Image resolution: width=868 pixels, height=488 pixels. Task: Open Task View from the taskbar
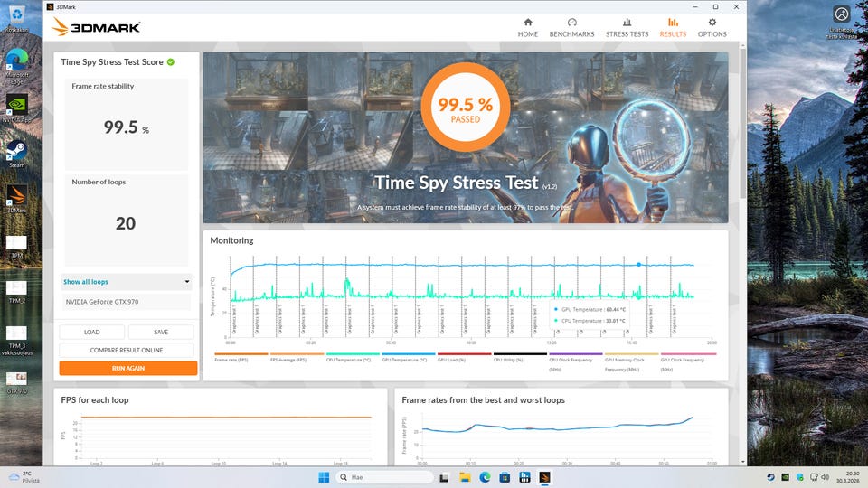(444, 477)
